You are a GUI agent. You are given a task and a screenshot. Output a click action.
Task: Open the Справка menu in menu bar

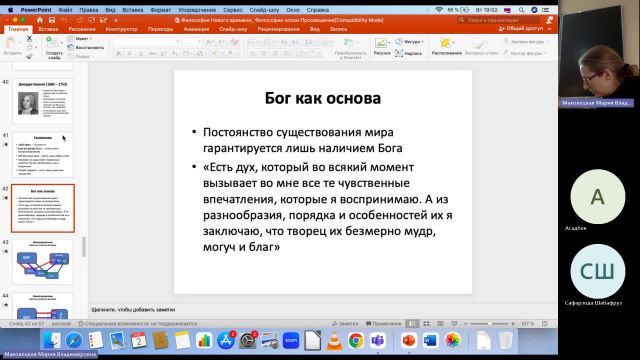318,9
